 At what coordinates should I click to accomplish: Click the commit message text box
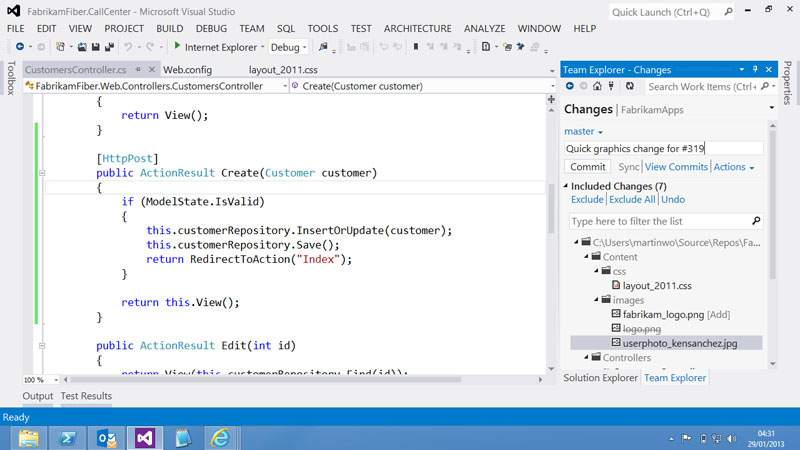663,148
